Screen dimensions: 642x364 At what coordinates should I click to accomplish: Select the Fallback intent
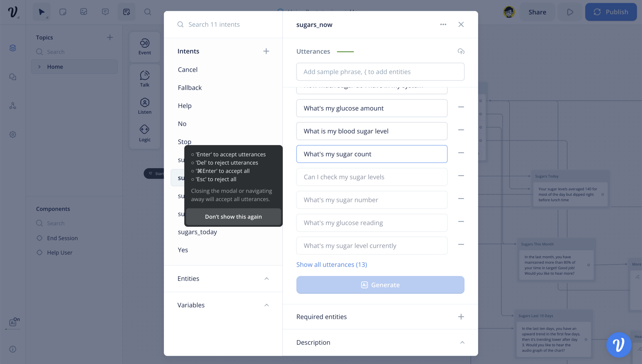pyautogui.click(x=190, y=88)
